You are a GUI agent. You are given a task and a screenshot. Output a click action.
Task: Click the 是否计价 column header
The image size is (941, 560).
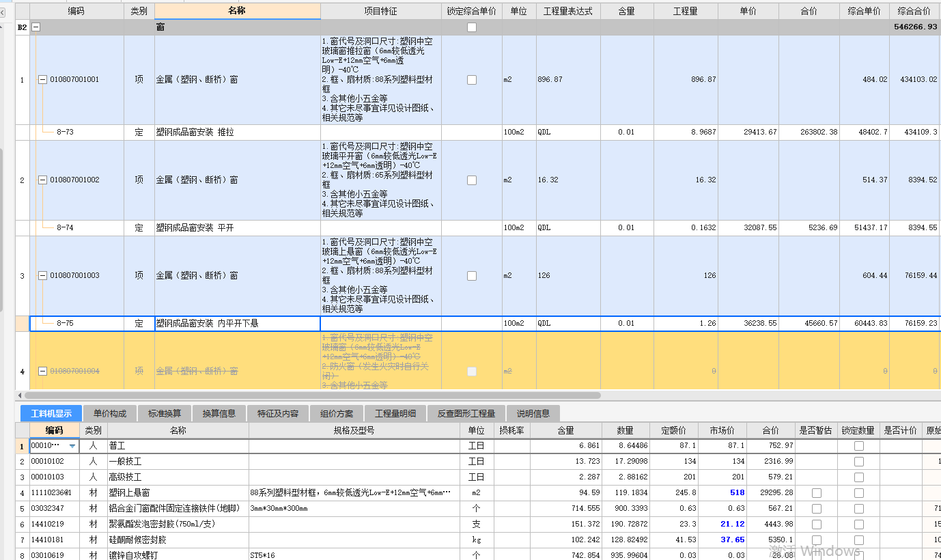click(x=901, y=430)
